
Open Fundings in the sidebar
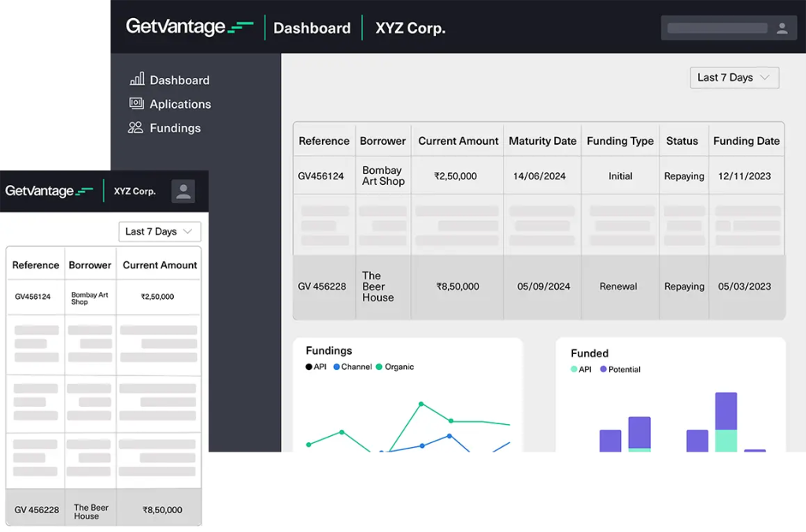[x=176, y=128]
